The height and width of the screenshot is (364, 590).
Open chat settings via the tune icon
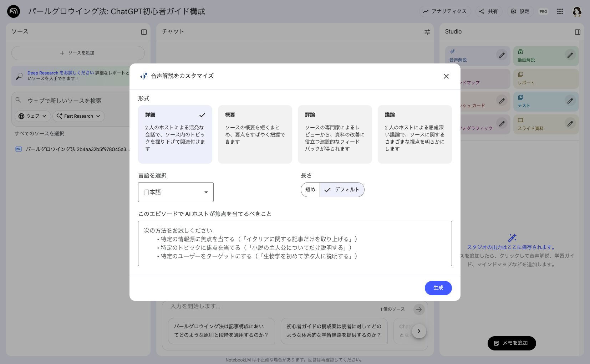[x=427, y=32]
